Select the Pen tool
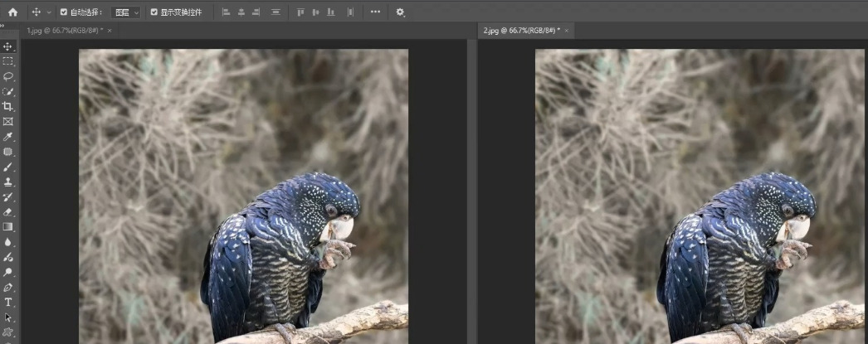The width and height of the screenshot is (868, 344). coord(8,288)
